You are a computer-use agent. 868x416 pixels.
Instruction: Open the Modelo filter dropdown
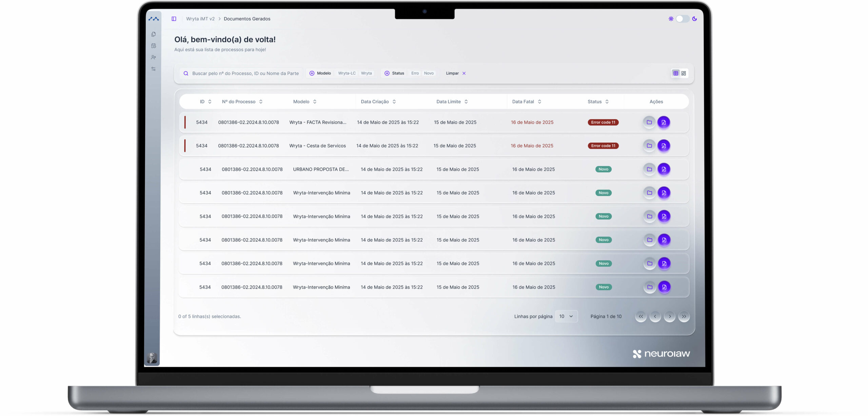coord(320,73)
